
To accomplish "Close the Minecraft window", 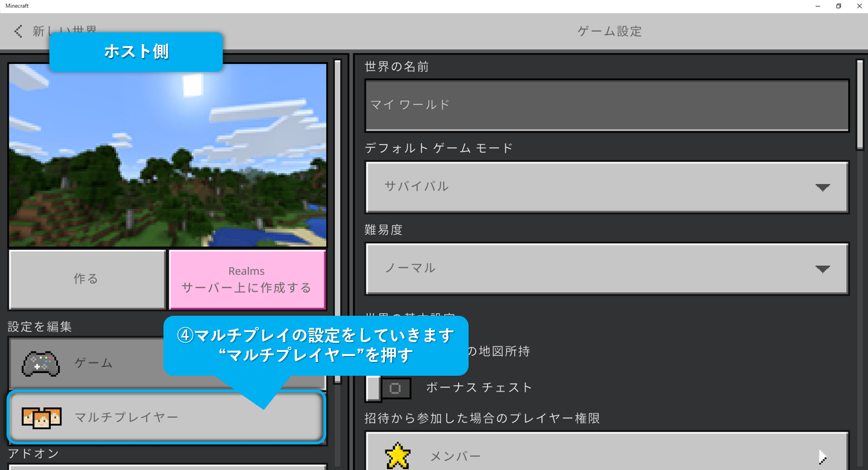I will click(858, 6).
